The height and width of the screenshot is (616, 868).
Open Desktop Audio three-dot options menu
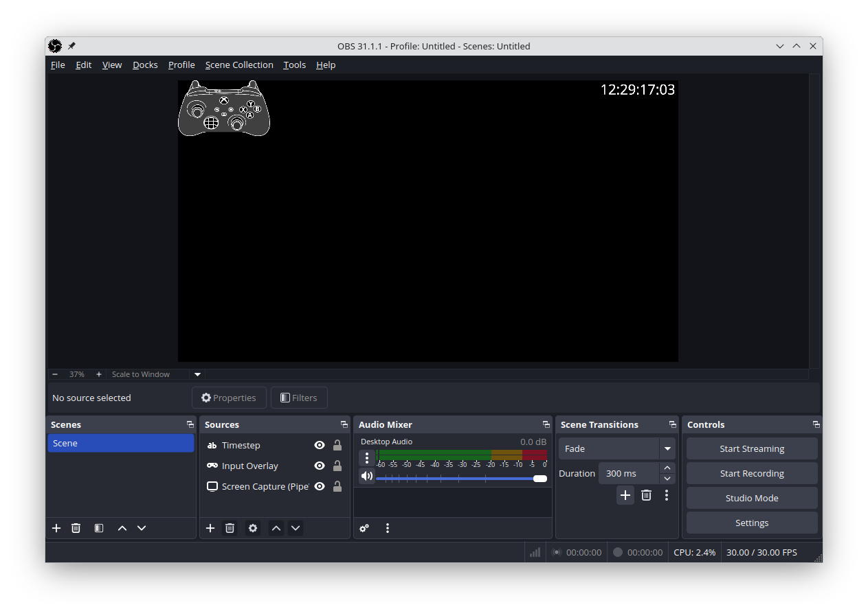(367, 458)
